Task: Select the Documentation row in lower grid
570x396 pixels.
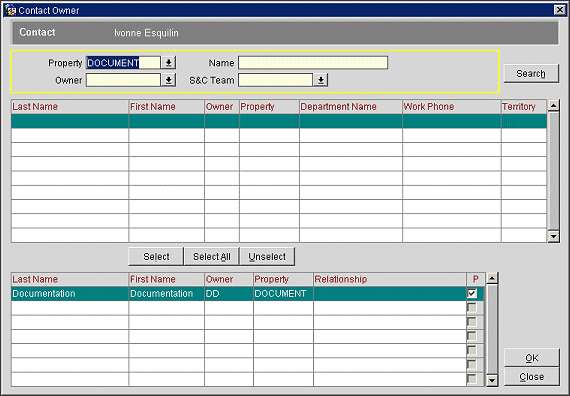Action: [x=247, y=294]
